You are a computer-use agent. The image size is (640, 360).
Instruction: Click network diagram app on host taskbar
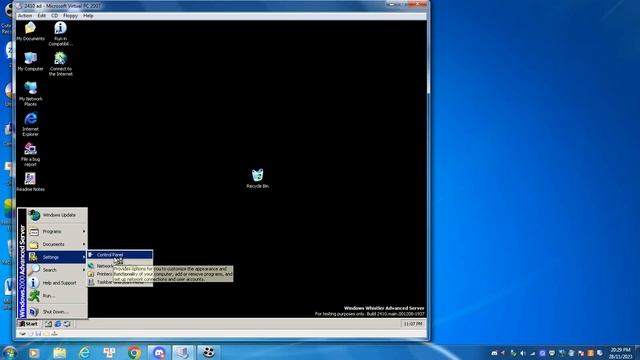[109, 353]
